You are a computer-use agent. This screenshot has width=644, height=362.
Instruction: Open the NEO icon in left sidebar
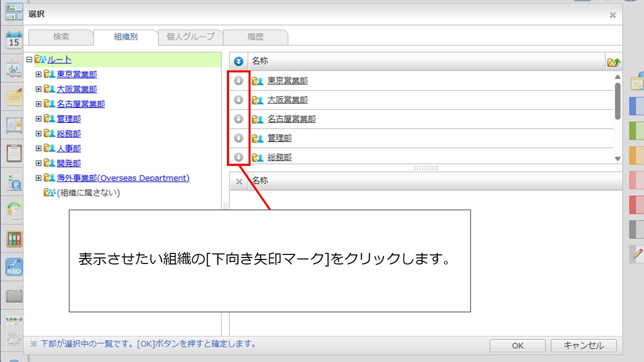point(14,266)
